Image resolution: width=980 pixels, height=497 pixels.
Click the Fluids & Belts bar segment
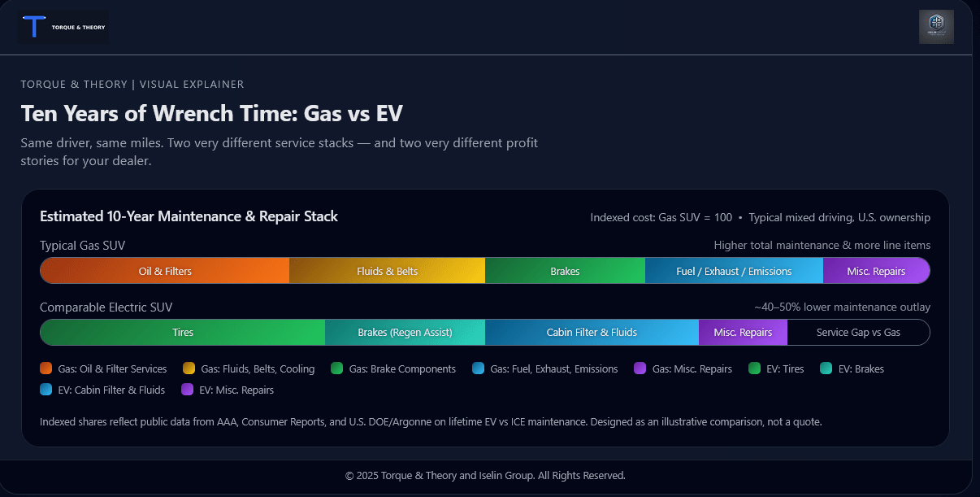click(388, 270)
